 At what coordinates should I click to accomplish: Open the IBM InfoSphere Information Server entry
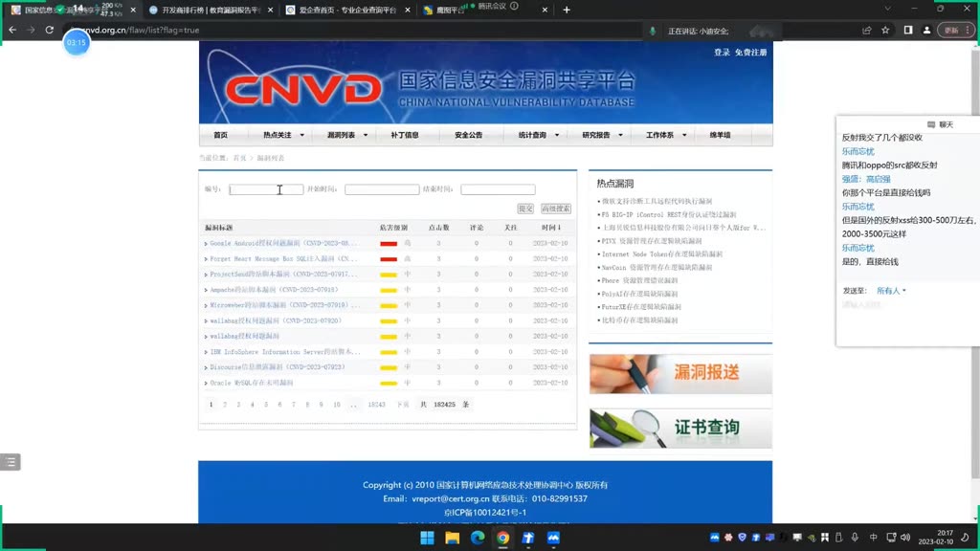click(x=284, y=352)
